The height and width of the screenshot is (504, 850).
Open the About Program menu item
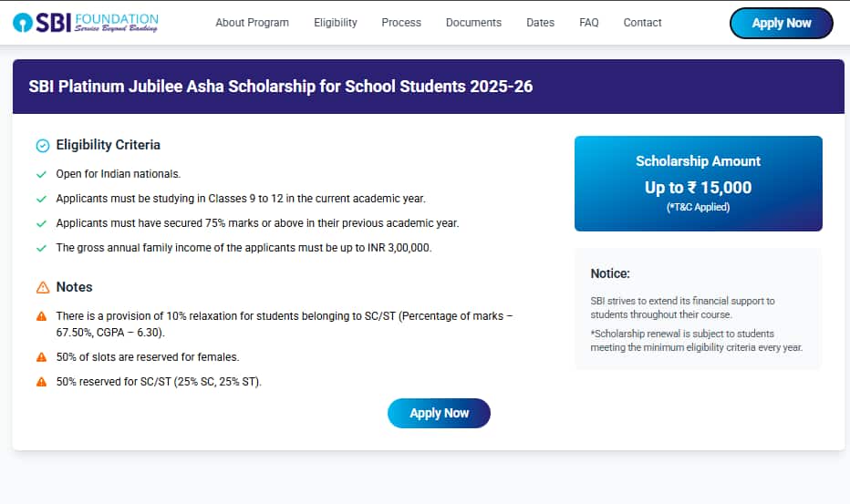tap(252, 23)
